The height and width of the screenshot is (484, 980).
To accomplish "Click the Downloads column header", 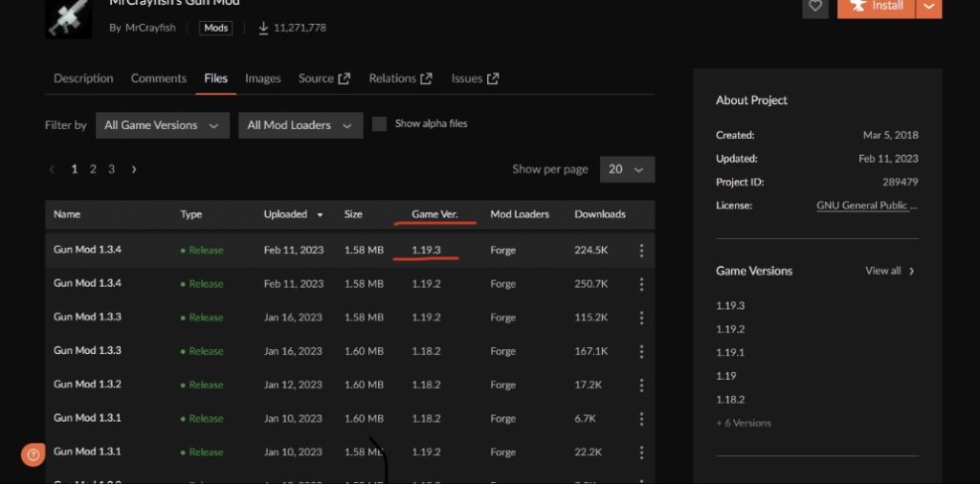I will [600, 214].
